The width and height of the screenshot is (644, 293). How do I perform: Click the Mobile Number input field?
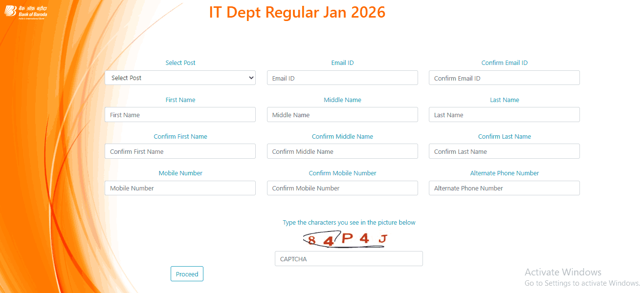[180, 188]
